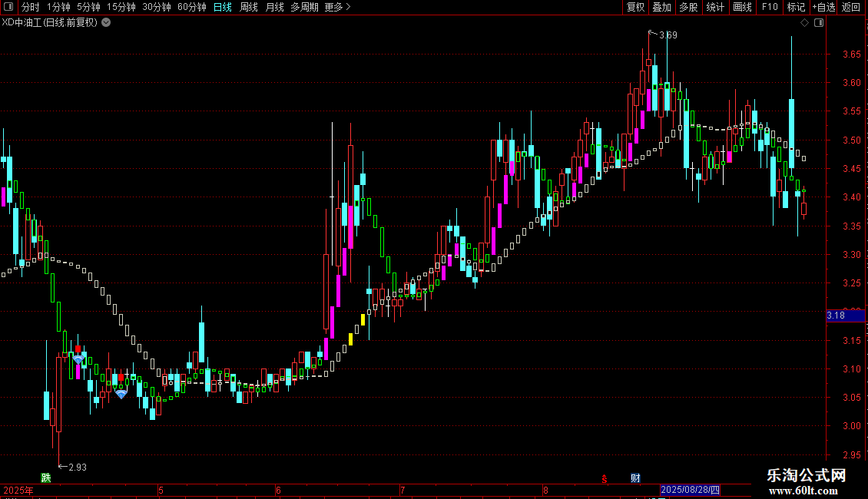Image resolution: width=868 pixels, height=499 pixels.
Task: Click the green 跌 marker at chart bottom
Action: point(46,478)
